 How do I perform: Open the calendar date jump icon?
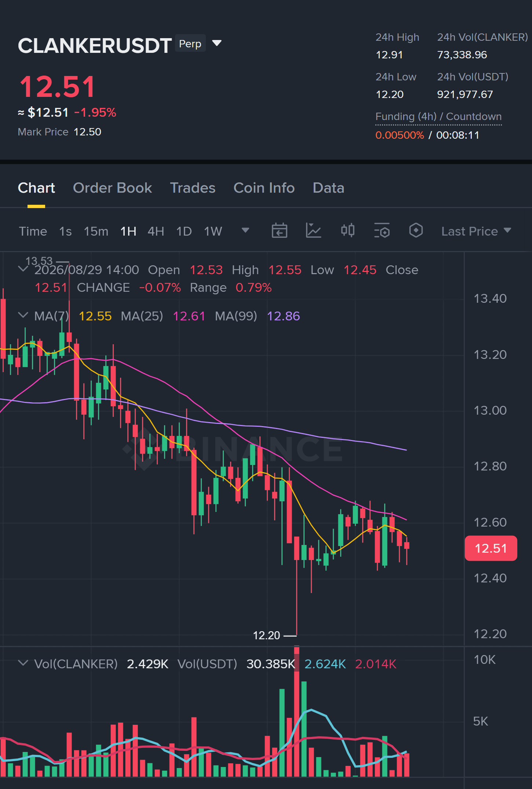click(x=279, y=231)
